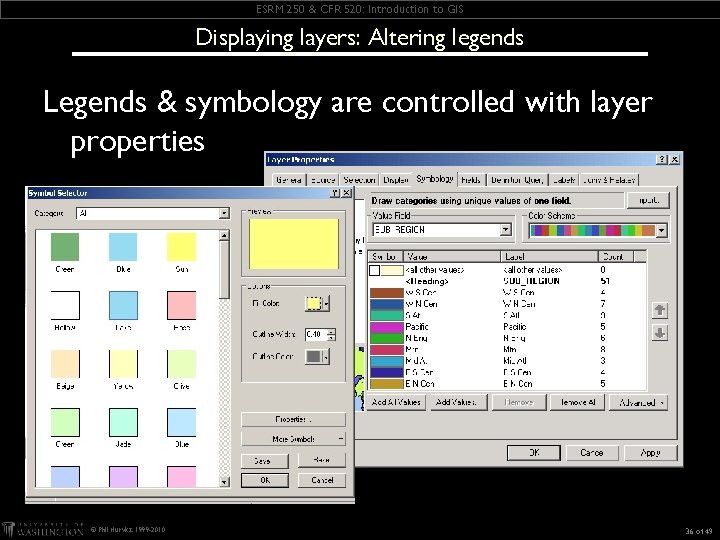Click the SUB_REGION heading label
720x540 pixels.
[531, 281]
